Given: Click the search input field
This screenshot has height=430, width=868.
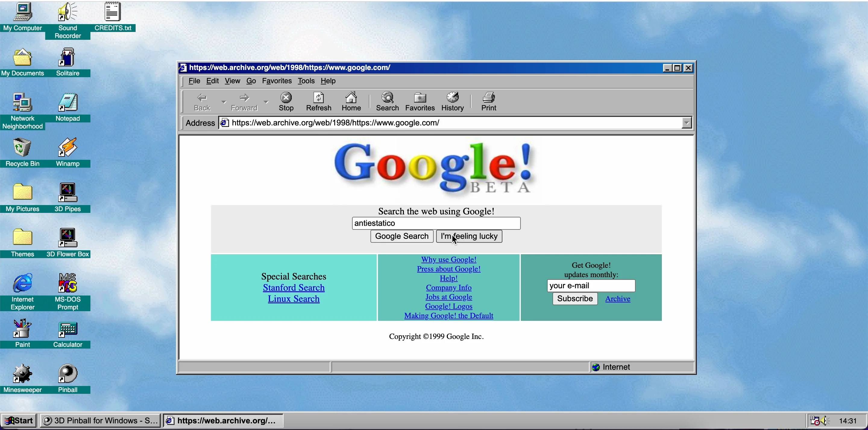Looking at the screenshot, I should point(436,223).
